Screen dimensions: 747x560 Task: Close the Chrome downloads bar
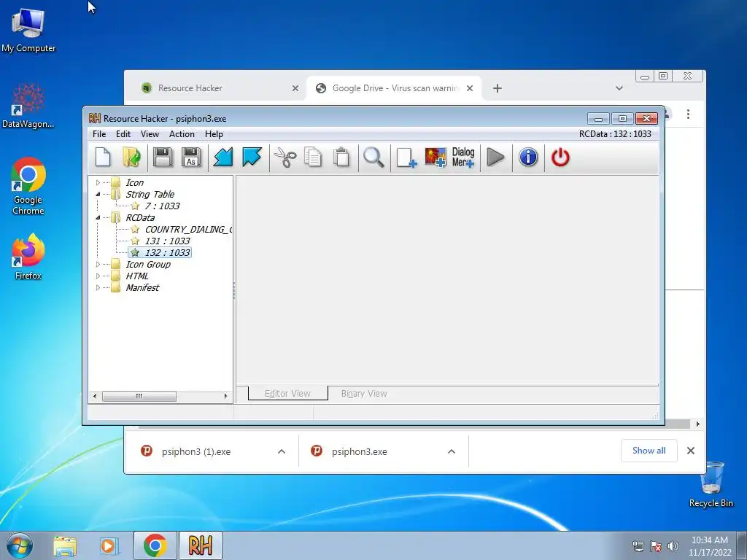pyautogui.click(x=691, y=451)
